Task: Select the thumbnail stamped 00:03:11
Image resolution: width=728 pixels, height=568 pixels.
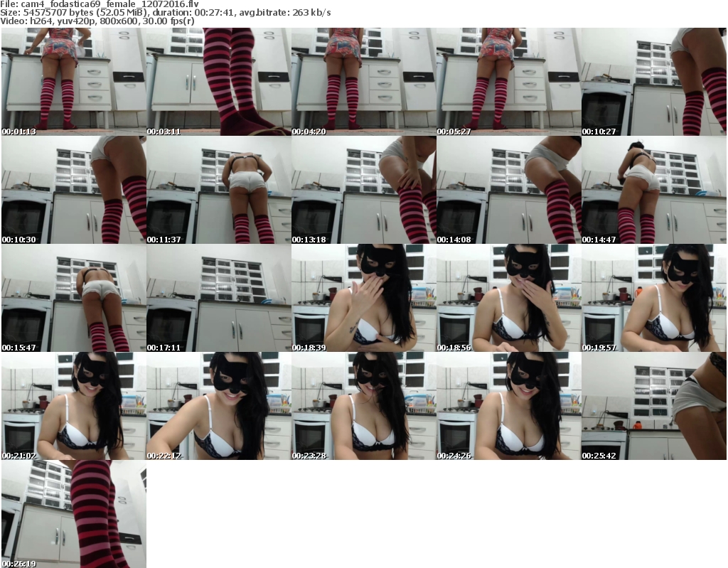Action: pyautogui.click(x=219, y=82)
